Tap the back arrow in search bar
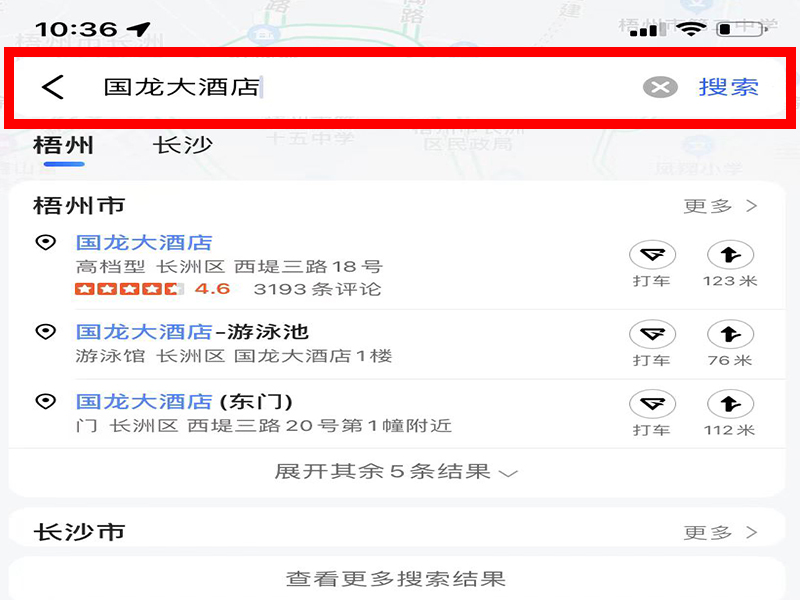 coord(53,87)
